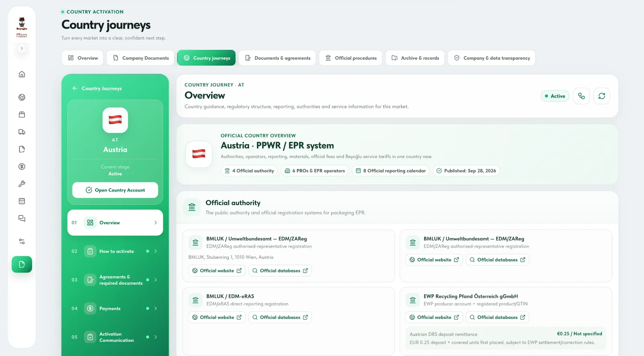This screenshot has width=644, height=356.
Task: Open the calendar icon in the sidebar
Action: coord(22,201)
